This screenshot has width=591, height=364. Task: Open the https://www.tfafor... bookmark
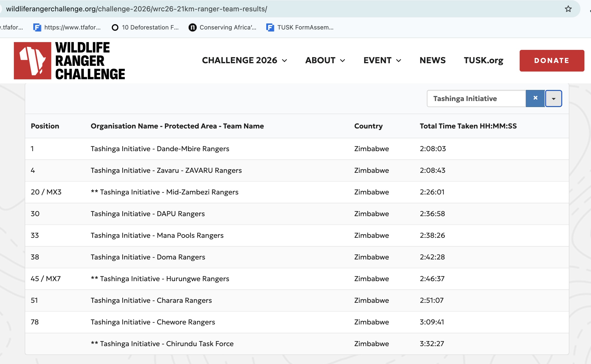coord(67,27)
